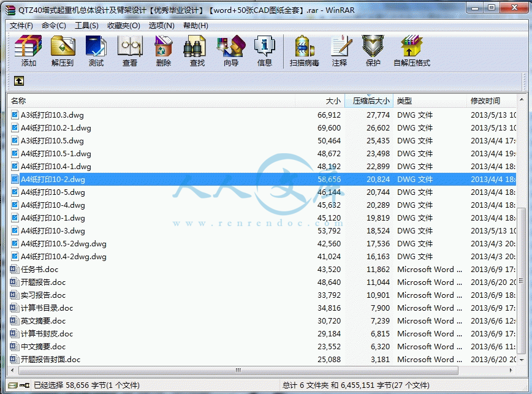Click the drive icon in status bar
This screenshot has height=394, width=532.
pos(12,385)
